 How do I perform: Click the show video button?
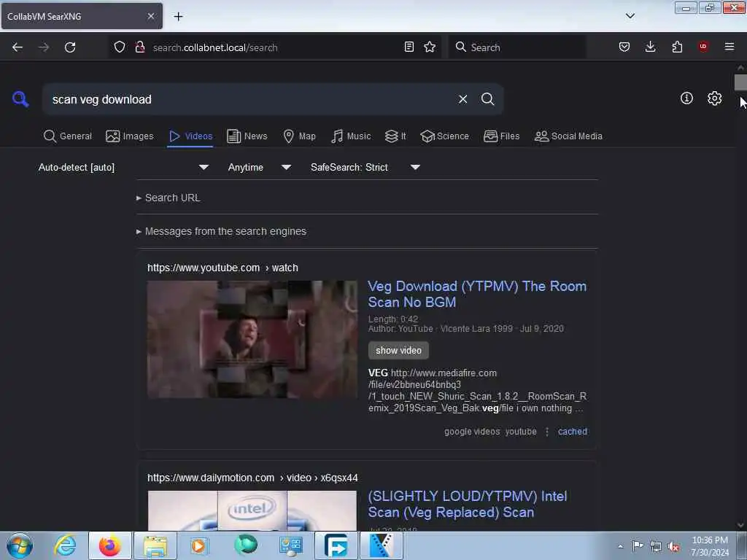[x=398, y=351]
